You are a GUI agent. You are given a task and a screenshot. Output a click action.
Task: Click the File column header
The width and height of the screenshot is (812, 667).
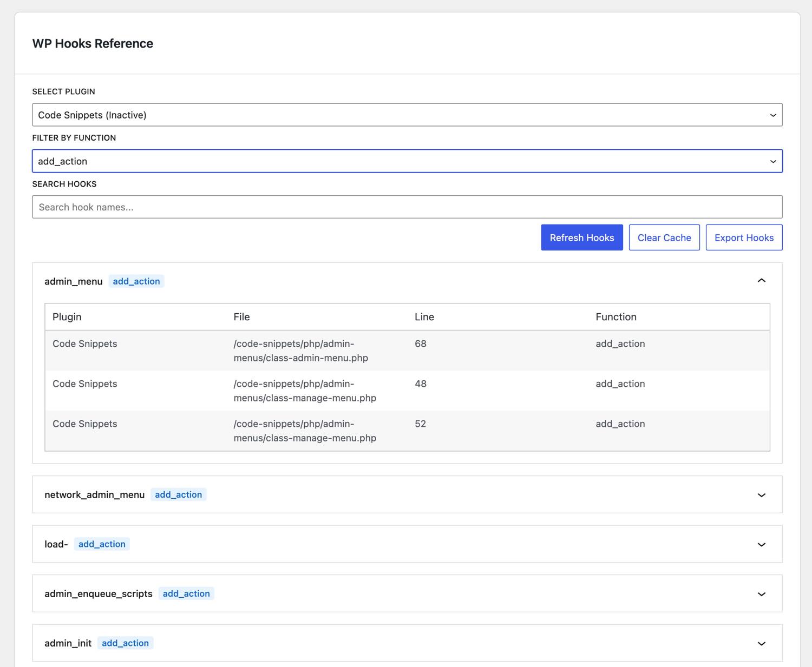241,317
